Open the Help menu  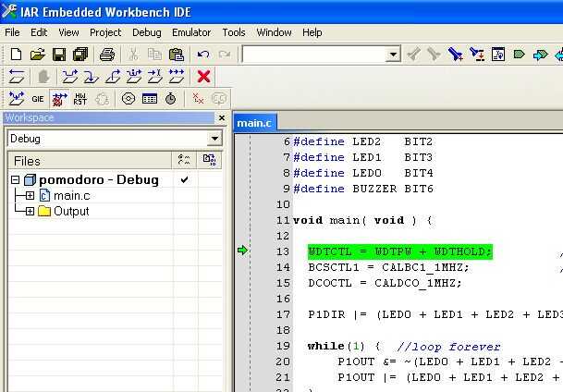(312, 32)
